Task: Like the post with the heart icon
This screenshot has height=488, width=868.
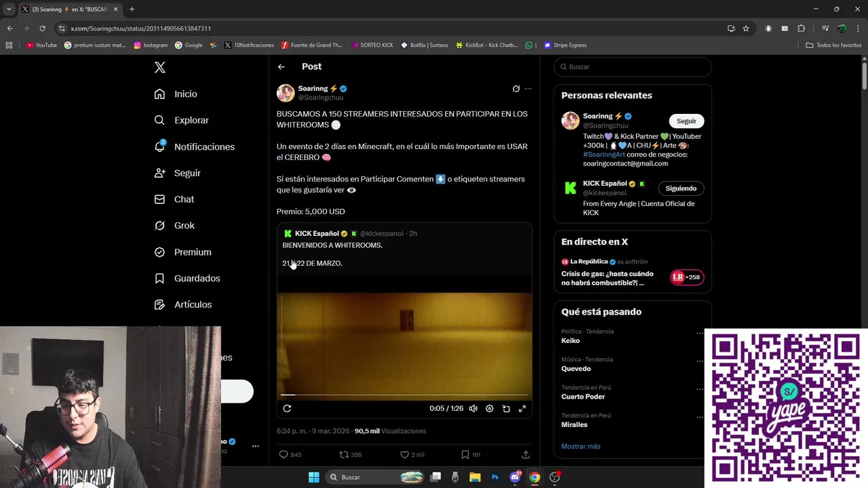Action: (404, 455)
